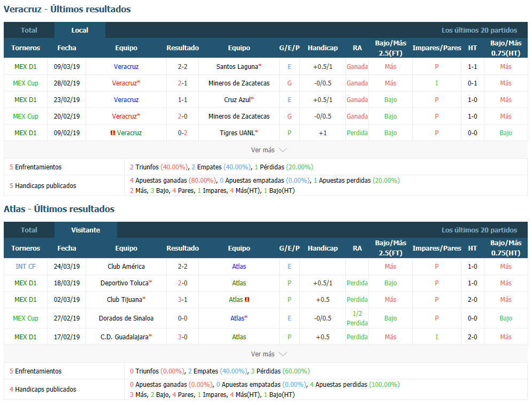Click the 2-2 result of Veracruz vs Santos Laguna
Viewport: 532px width, 405px height.
(x=182, y=66)
